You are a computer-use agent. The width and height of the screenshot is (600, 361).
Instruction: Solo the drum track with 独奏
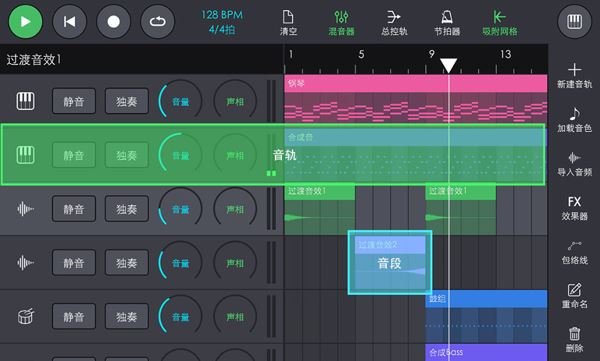coord(127,316)
